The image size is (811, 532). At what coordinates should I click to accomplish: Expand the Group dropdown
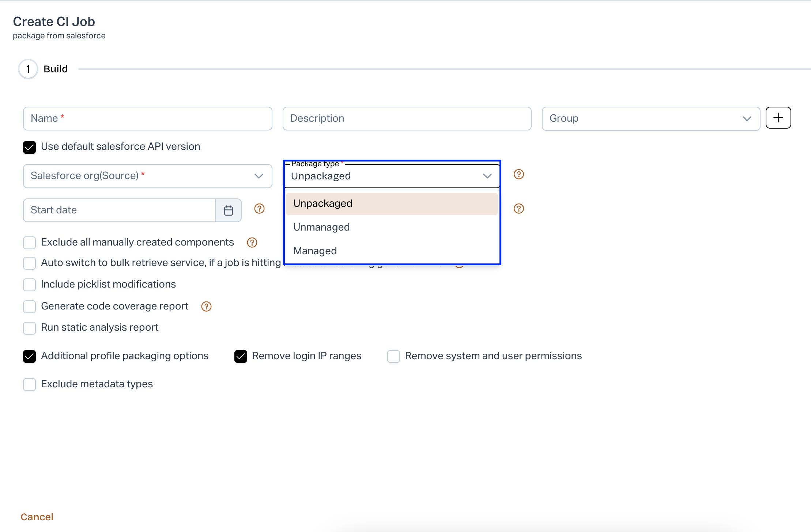point(651,118)
